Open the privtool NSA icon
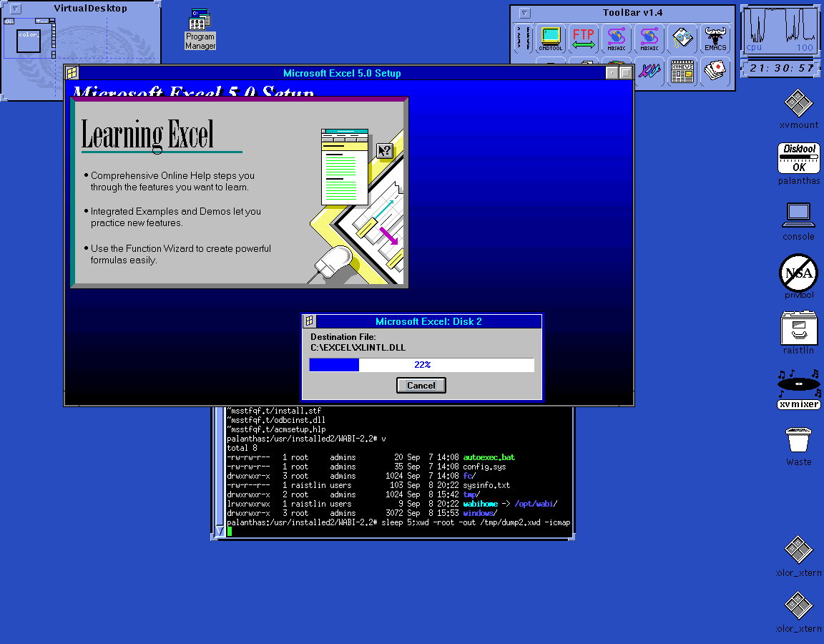 click(799, 276)
